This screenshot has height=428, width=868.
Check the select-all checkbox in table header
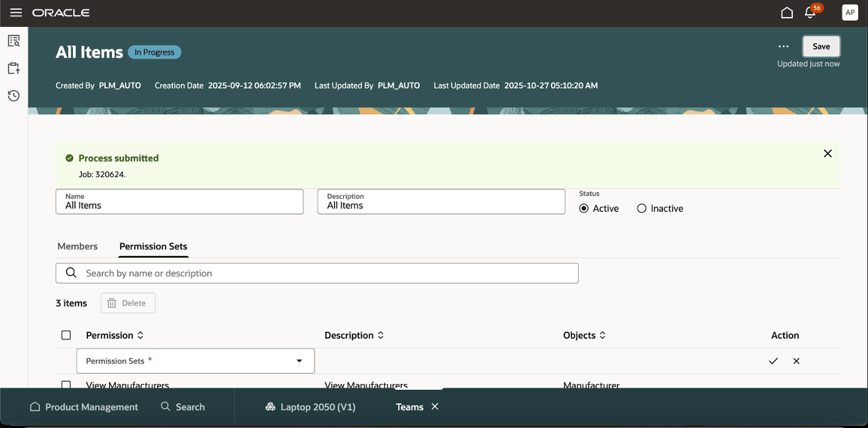coord(66,334)
